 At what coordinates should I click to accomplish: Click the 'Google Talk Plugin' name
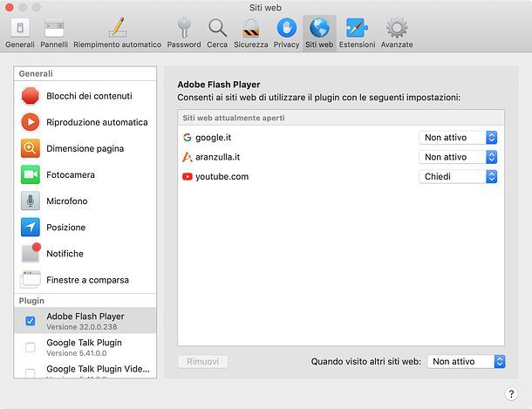(84, 343)
